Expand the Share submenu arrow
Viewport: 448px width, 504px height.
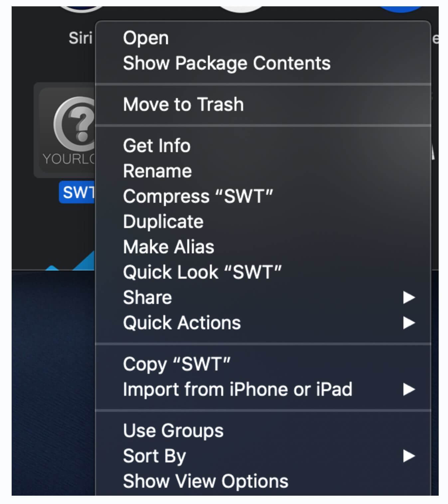(409, 298)
